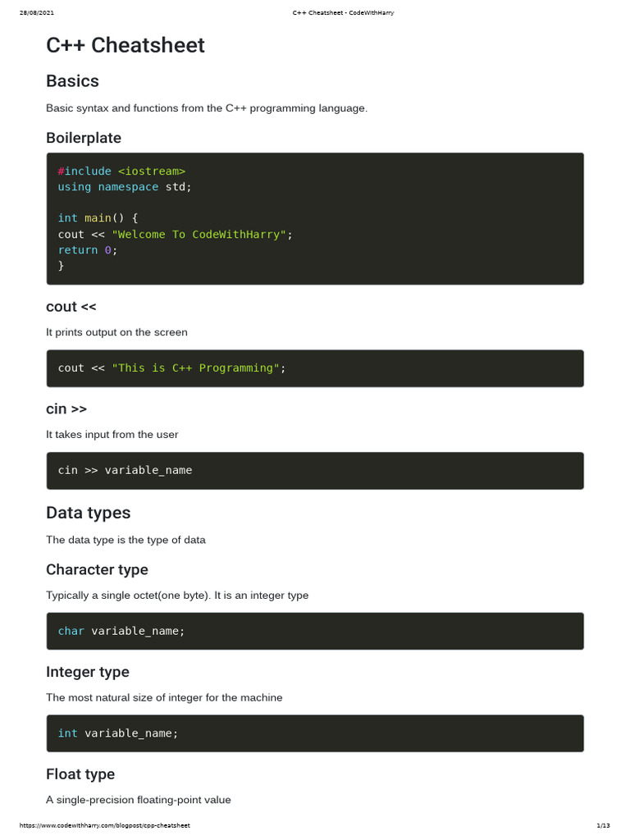This screenshot has height=840, width=630.
Task: Select the "Basics" section heading
Action: tap(72, 81)
